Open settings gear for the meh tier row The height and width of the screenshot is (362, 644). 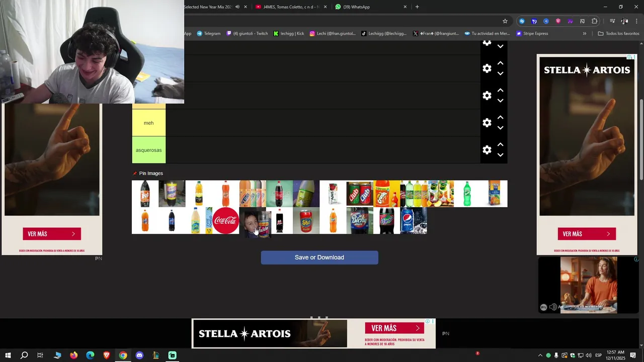(x=487, y=123)
